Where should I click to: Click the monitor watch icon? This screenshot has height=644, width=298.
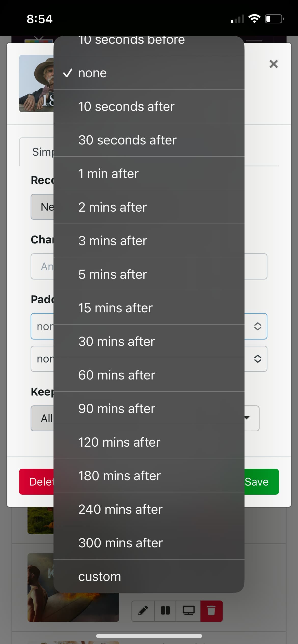click(x=188, y=611)
